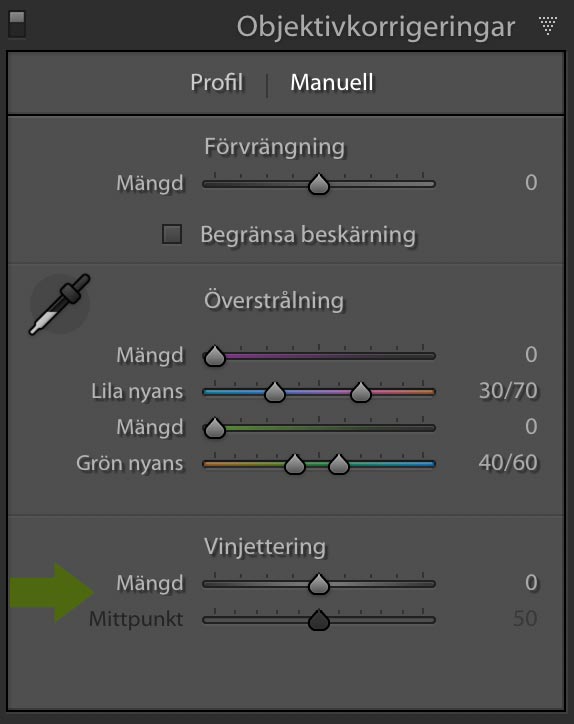574x724 pixels.
Task: Click the right Grön nyans handle
Action: point(338,464)
